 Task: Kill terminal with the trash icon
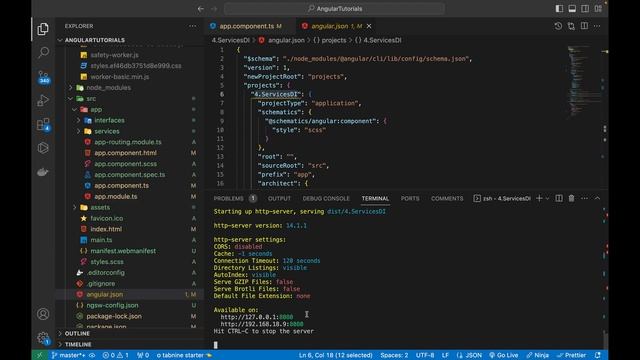[x=571, y=198]
